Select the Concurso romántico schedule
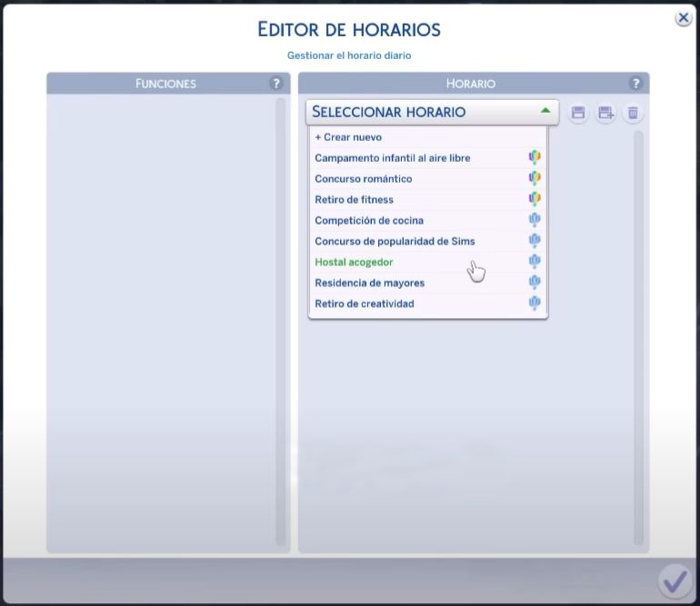The width and height of the screenshot is (700, 606). pyautogui.click(x=364, y=179)
